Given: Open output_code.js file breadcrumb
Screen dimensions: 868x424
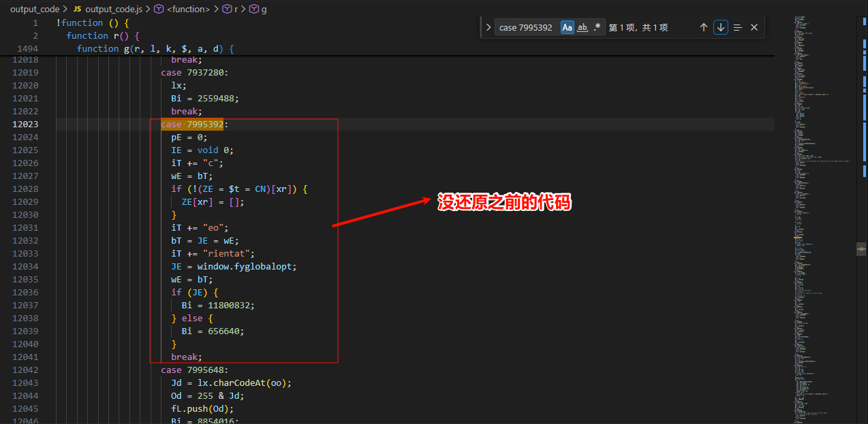Looking at the screenshot, I should pyautogui.click(x=114, y=10).
